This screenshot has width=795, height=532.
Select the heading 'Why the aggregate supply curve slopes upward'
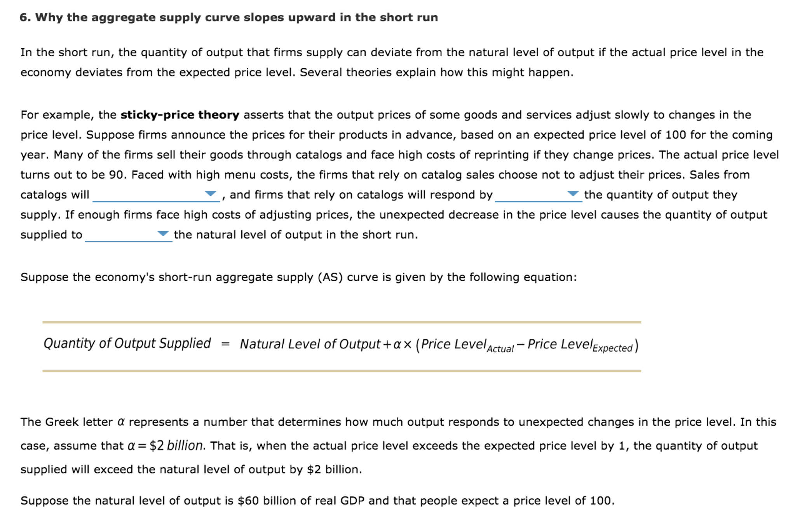228,17
